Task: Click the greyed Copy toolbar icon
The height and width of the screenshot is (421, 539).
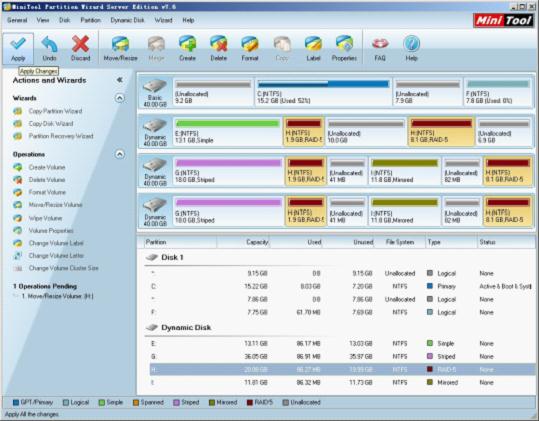Action: point(282,44)
